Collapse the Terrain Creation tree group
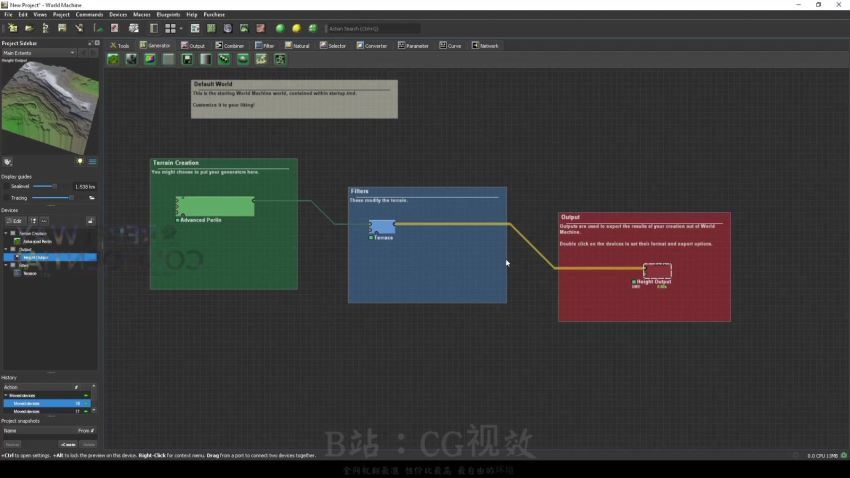 6,233
